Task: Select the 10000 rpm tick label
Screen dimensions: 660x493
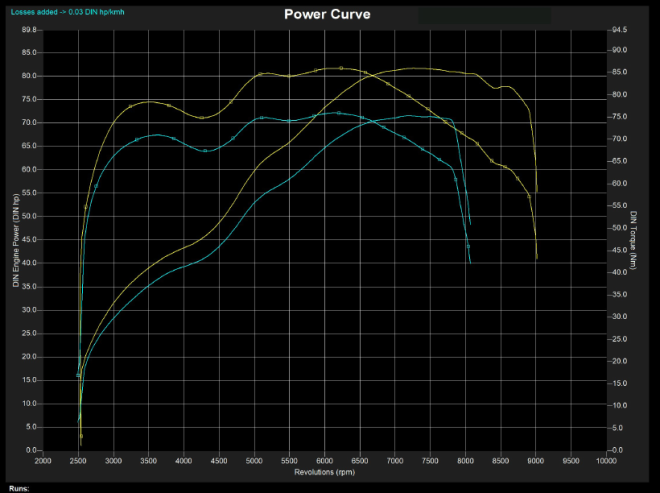Action: point(606,461)
